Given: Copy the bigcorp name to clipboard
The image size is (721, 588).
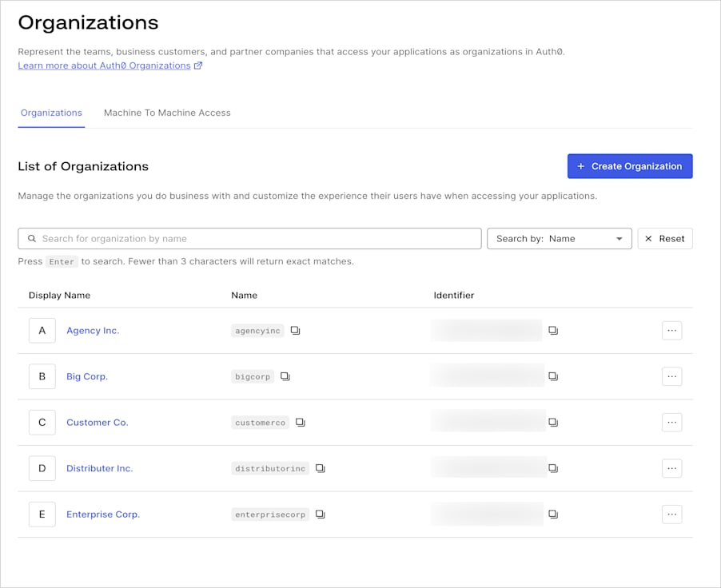Looking at the screenshot, I should pyautogui.click(x=285, y=376).
